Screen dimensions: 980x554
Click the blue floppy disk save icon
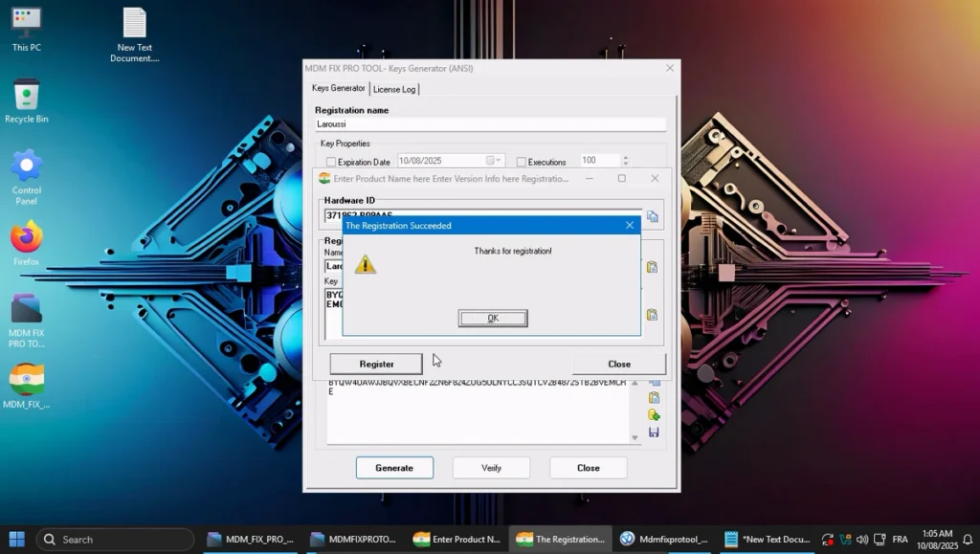coord(654,432)
